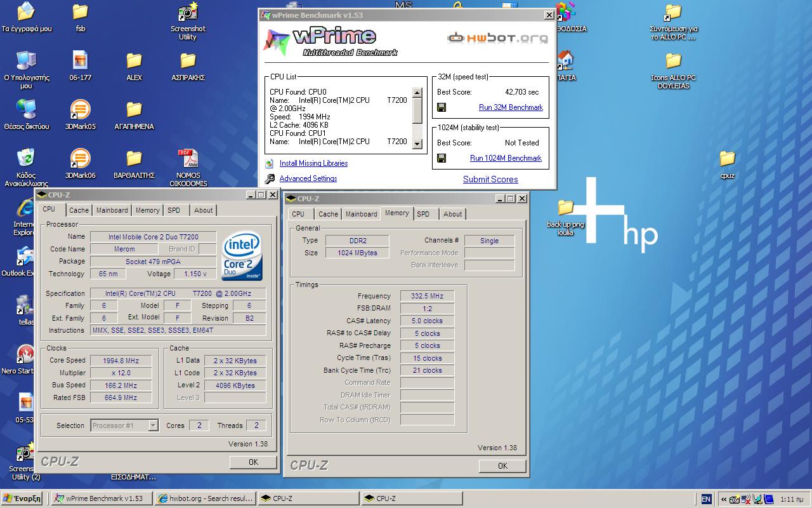The height and width of the screenshot is (508, 812).
Task: Open the Advanced Settings link
Action: tap(308, 178)
